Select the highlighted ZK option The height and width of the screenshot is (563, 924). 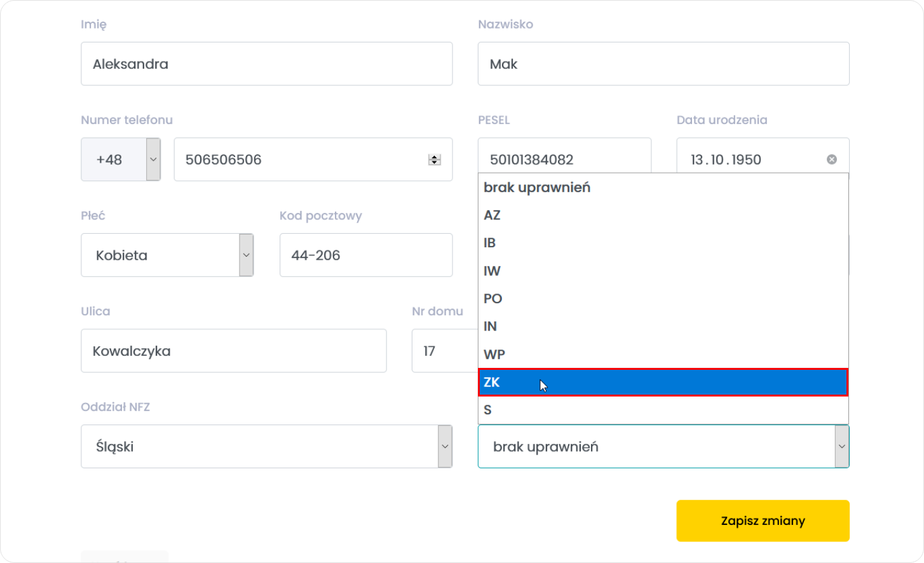pos(663,382)
